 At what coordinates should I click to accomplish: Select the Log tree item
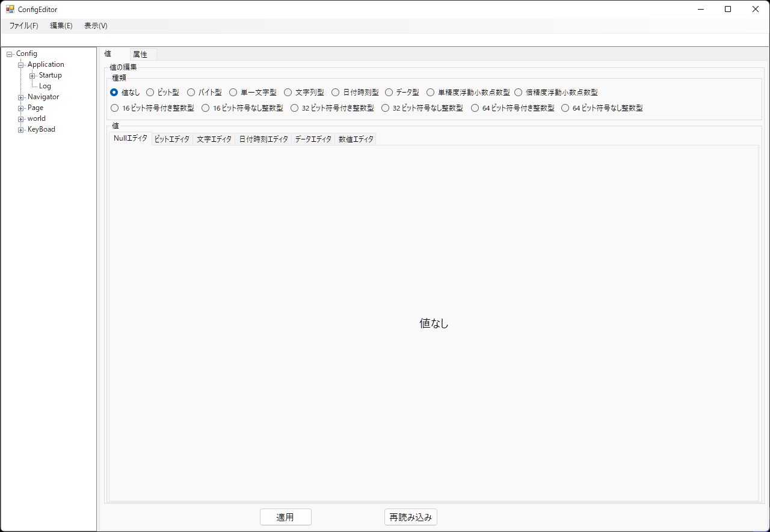(45, 86)
